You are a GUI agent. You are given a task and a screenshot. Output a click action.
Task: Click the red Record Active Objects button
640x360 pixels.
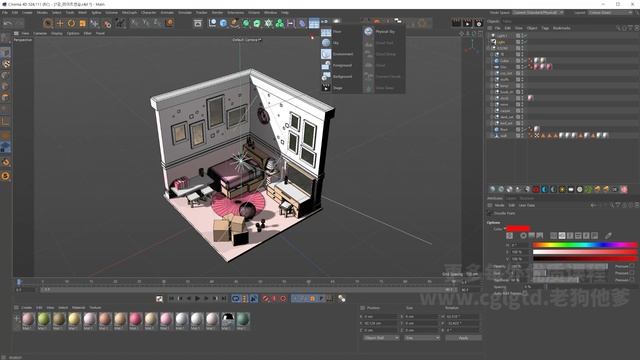click(266, 299)
